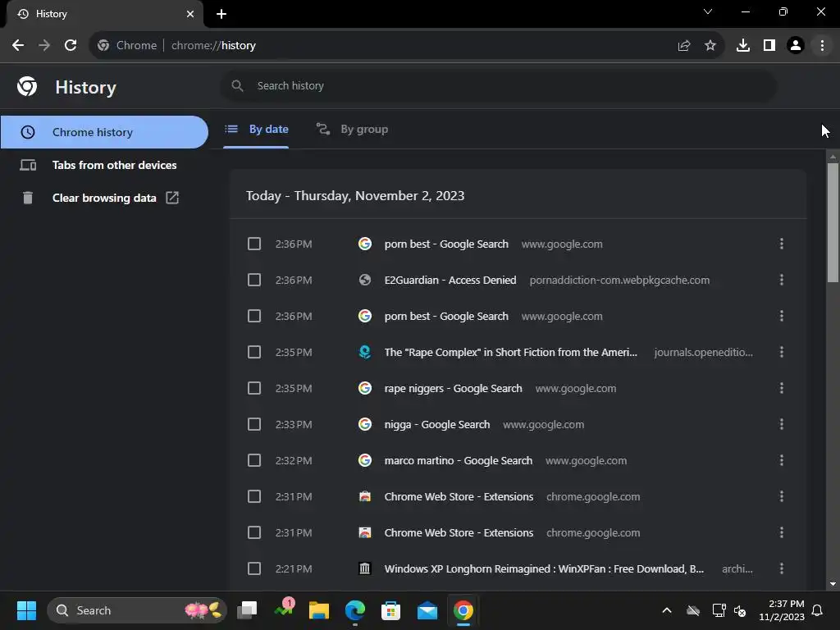The height and width of the screenshot is (630, 840).
Task: Open Windows Start menu
Action: coord(26,610)
